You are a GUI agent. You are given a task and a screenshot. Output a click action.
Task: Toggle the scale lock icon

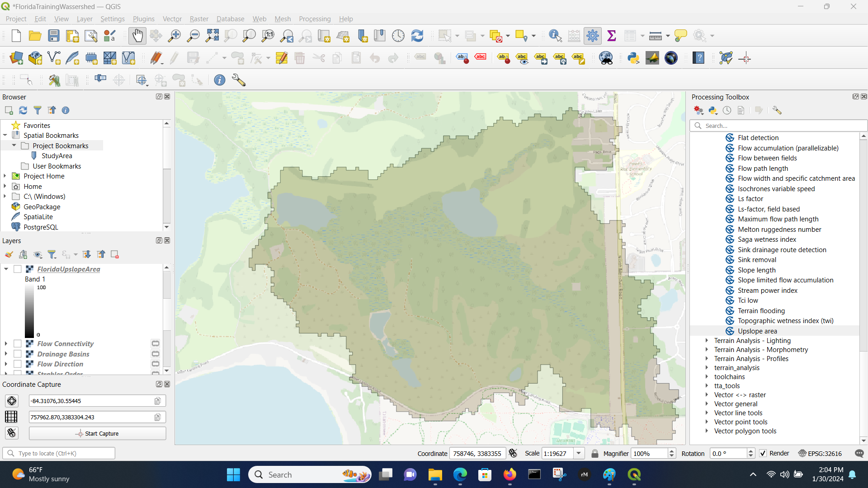pos(595,453)
